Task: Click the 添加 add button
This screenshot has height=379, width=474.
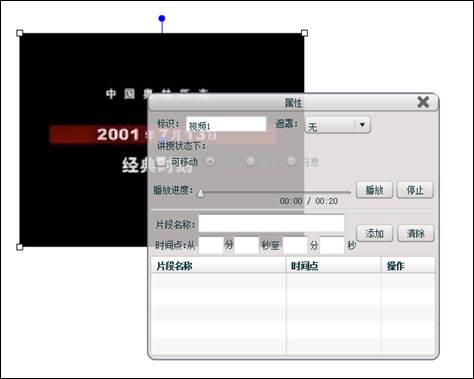Action: click(375, 233)
